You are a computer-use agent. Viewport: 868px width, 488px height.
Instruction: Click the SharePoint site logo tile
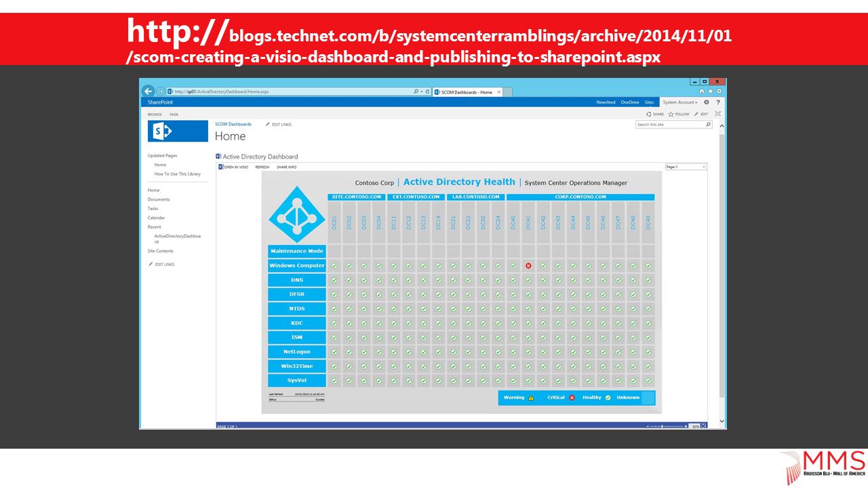click(x=178, y=131)
